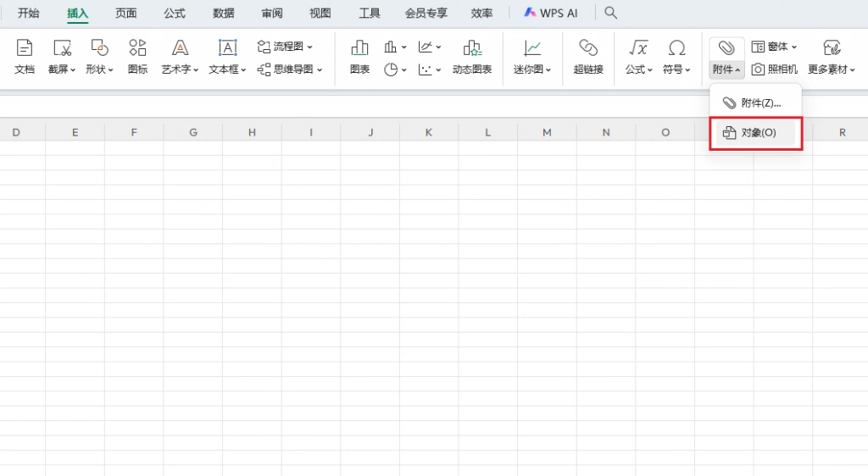Insert a 动态图表 dynamic chart
This screenshot has height=476, width=868.
point(472,57)
